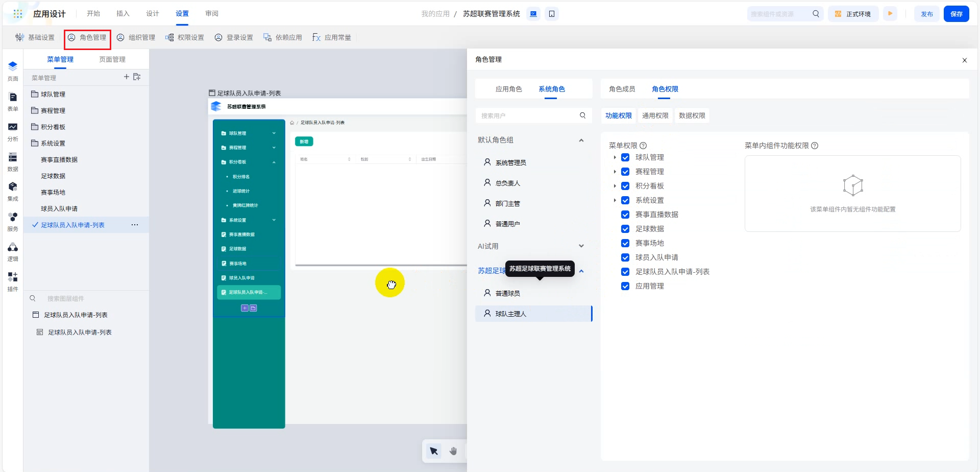Uncheck the 赛事场地 menu permission
Viewport: 980px width, 472px height.
coord(625,243)
